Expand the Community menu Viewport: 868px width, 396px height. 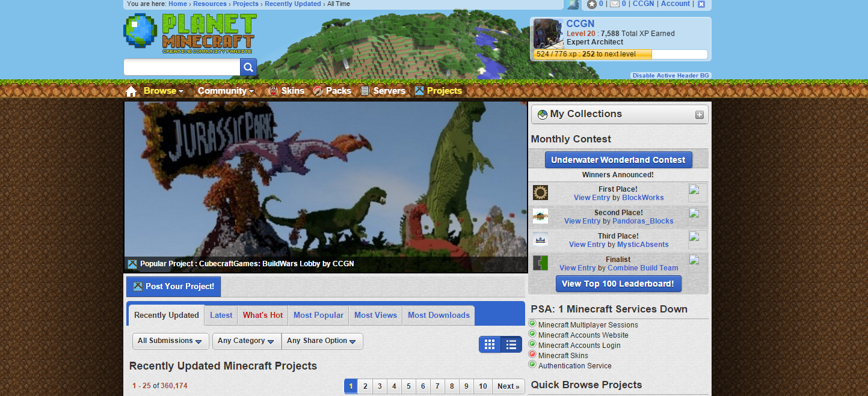tap(226, 91)
